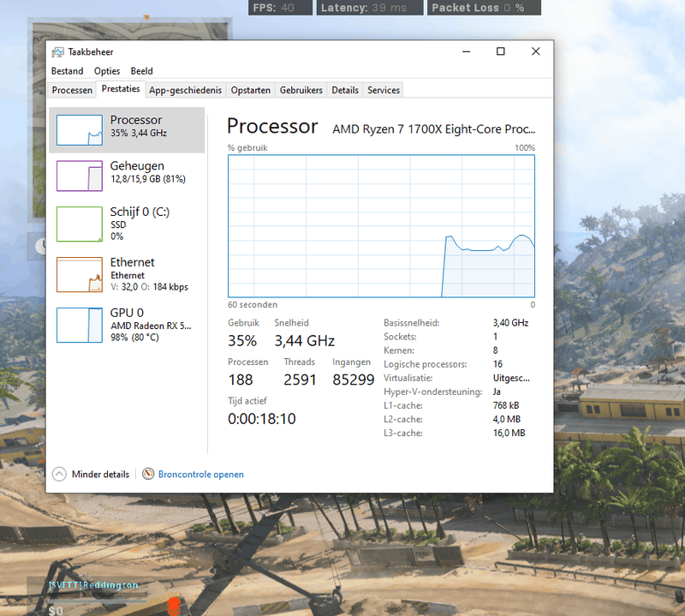Click the 98% (80 °C) GPU reading
This screenshot has height=616, width=685.
tap(135, 338)
